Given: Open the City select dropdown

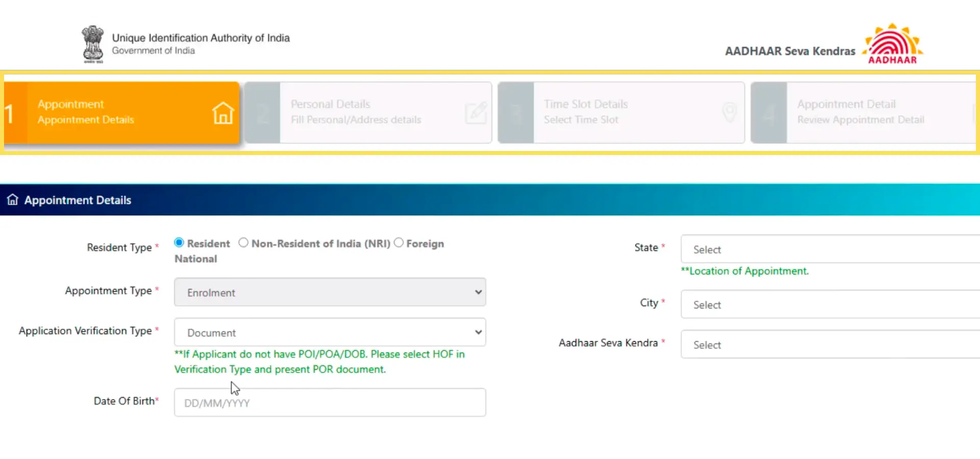Looking at the screenshot, I should point(830,304).
